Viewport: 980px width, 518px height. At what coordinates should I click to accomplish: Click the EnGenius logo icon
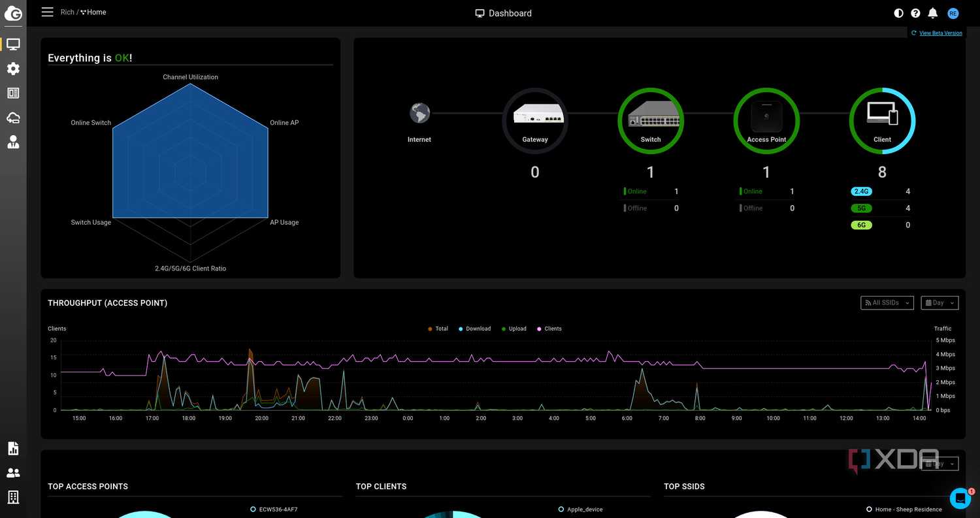pyautogui.click(x=13, y=13)
